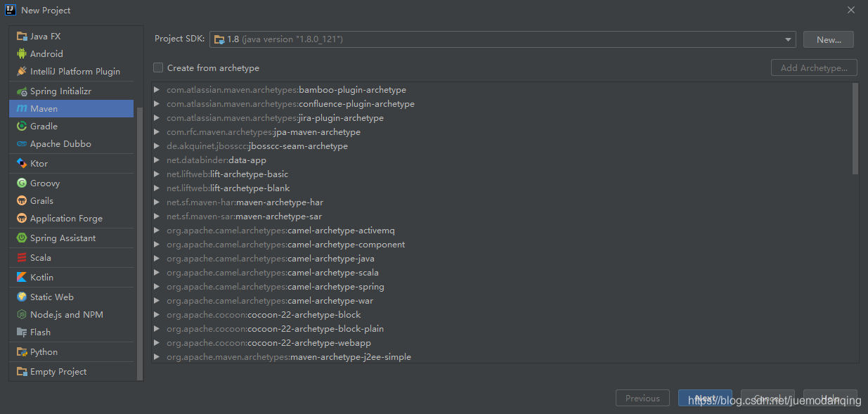Image resolution: width=868 pixels, height=414 pixels.
Task: Expand jpa-maven-archetype node
Action: pos(157,132)
